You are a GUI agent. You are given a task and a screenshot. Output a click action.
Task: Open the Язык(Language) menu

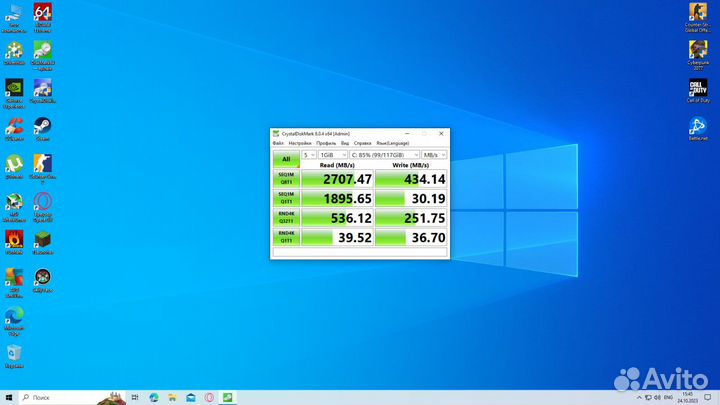click(393, 143)
